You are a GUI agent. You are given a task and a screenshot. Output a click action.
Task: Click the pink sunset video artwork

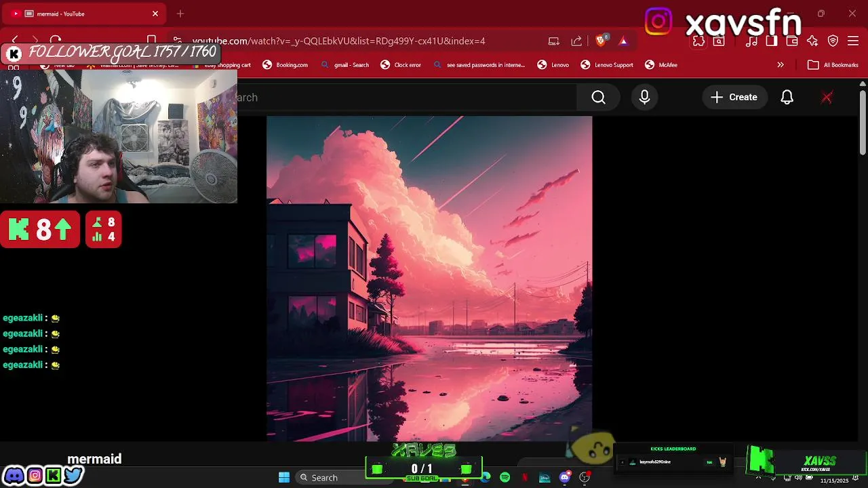click(x=429, y=279)
